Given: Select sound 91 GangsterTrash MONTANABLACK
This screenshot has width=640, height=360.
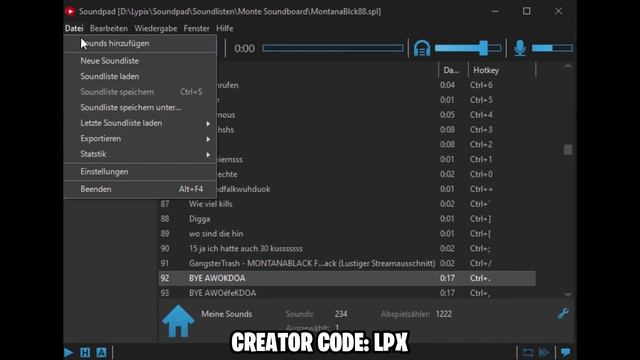Looking at the screenshot, I should pos(347,263).
